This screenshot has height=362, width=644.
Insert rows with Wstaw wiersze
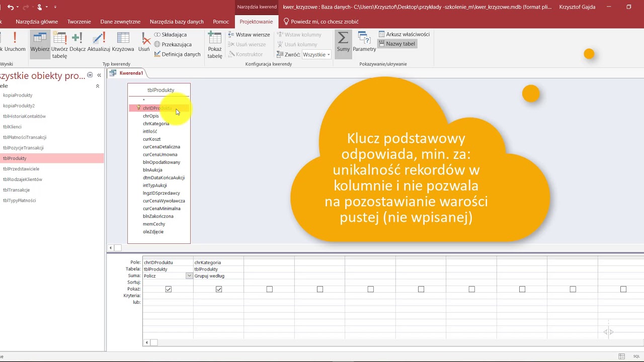point(249,35)
